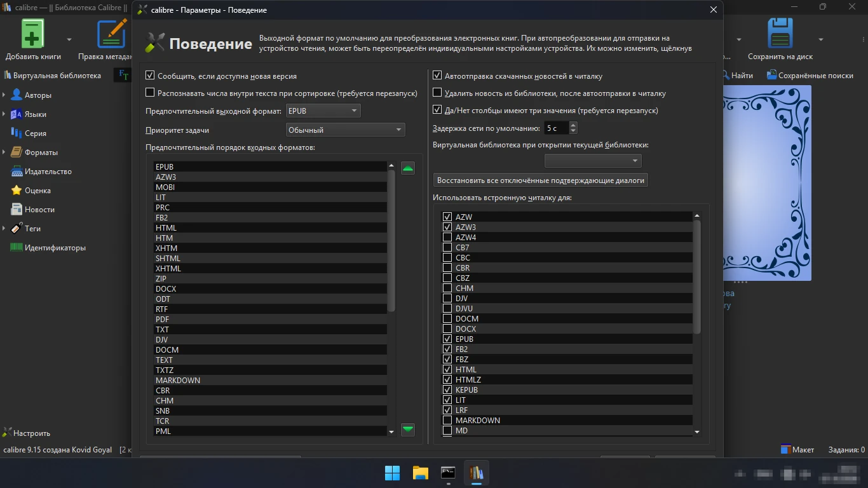
Task: Check AZW4 in the built-in reader list
Action: (447, 238)
